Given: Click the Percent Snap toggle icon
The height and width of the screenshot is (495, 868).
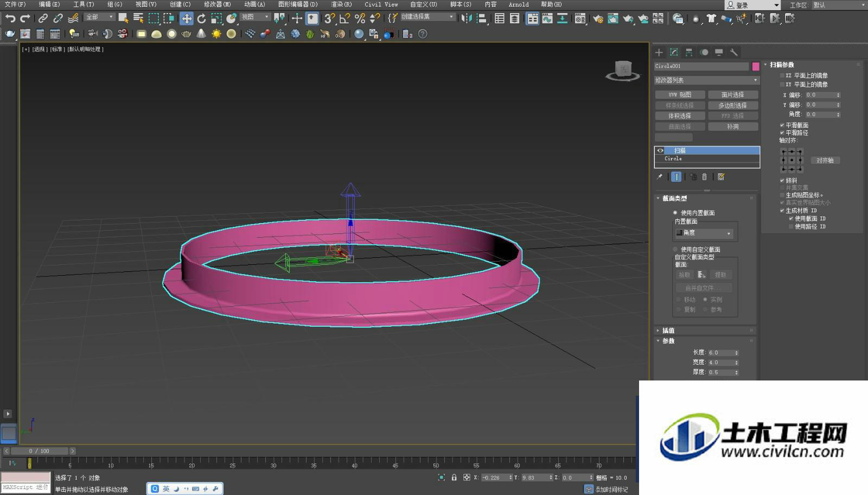Looking at the screenshot, I should 359,18.
